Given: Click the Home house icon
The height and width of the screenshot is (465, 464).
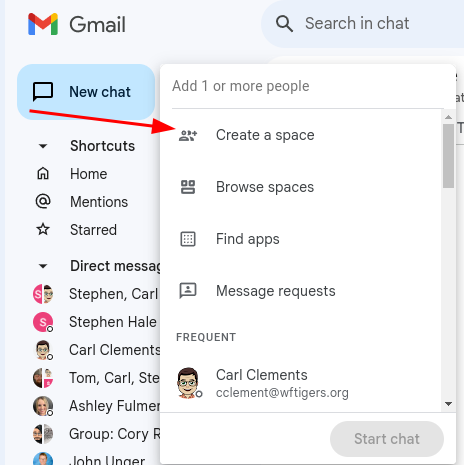Looking at the screenshot, I should [43, 174].
